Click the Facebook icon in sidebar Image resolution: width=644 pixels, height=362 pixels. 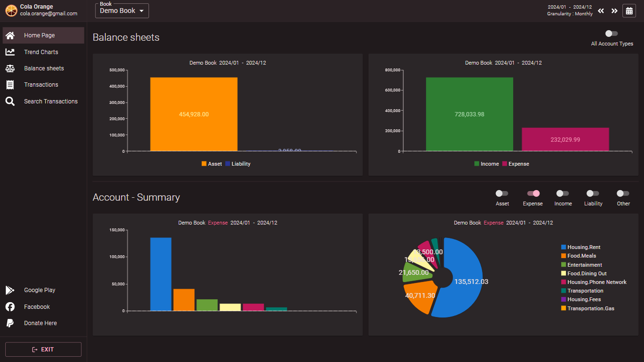pyautogui.click(x=10, y=307)
